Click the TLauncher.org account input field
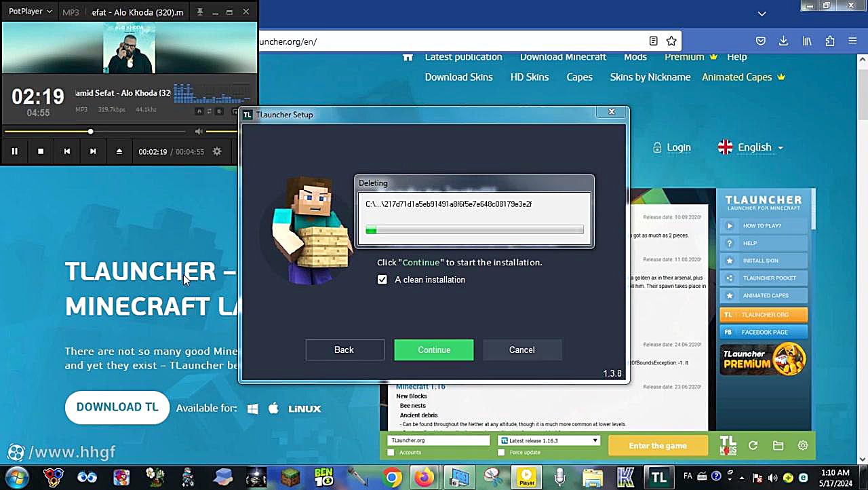The image size is (868, 490). [x=438, y=440]
